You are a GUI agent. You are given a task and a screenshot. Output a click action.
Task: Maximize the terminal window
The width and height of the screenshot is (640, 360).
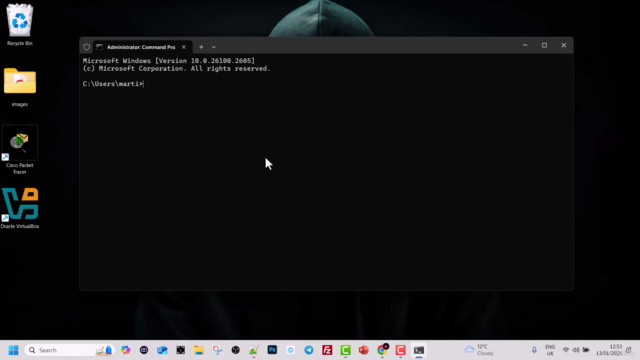tap(544, 45)
